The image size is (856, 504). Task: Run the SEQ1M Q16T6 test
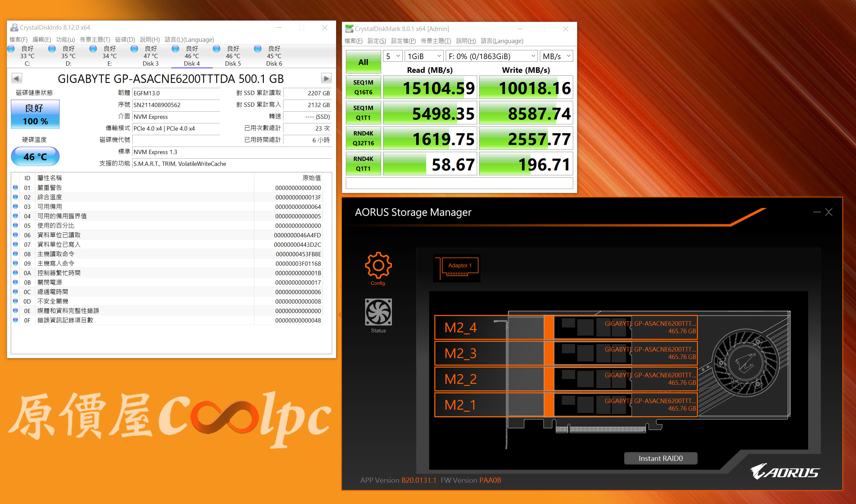click(363, 87)
